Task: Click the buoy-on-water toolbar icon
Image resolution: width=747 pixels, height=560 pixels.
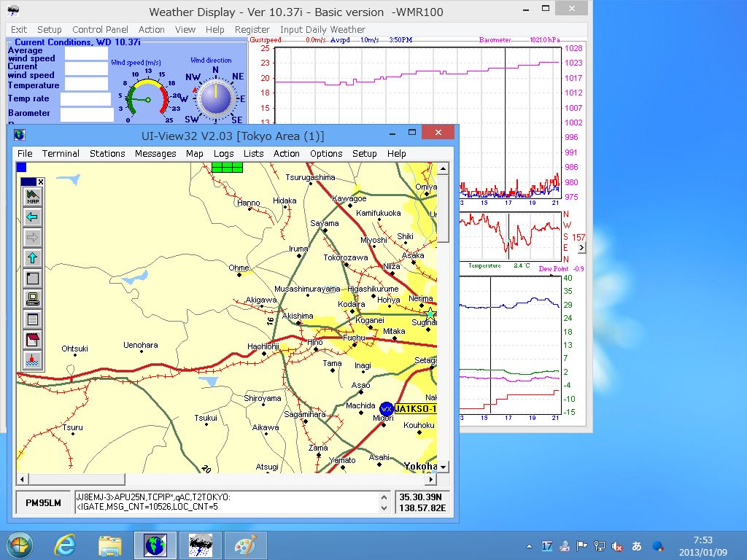Action: point(33,359)
